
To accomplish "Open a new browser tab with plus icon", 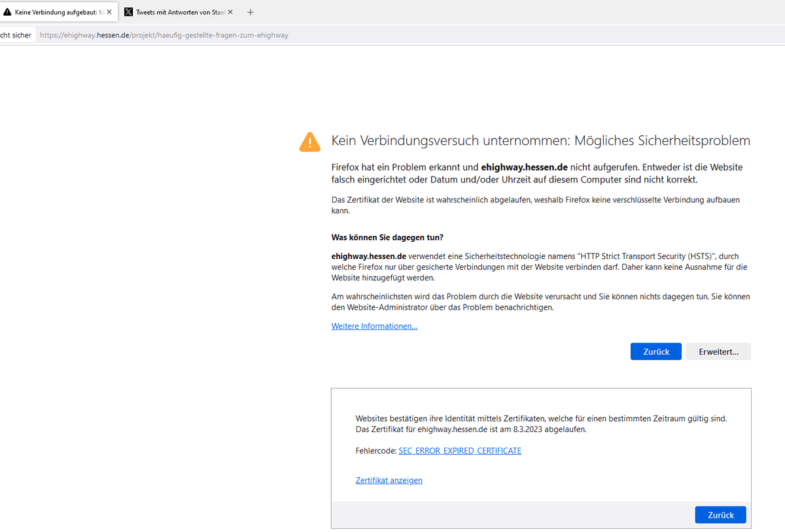I will (251, 12).
